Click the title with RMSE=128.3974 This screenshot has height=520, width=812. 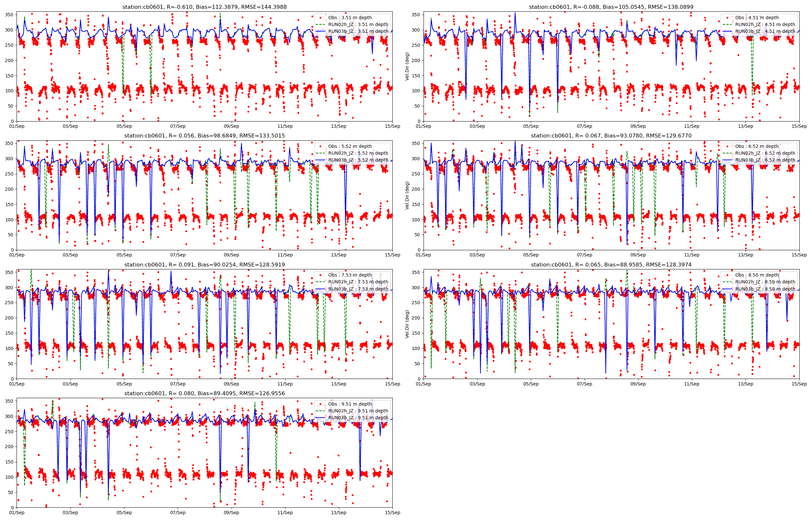[611, 265]
